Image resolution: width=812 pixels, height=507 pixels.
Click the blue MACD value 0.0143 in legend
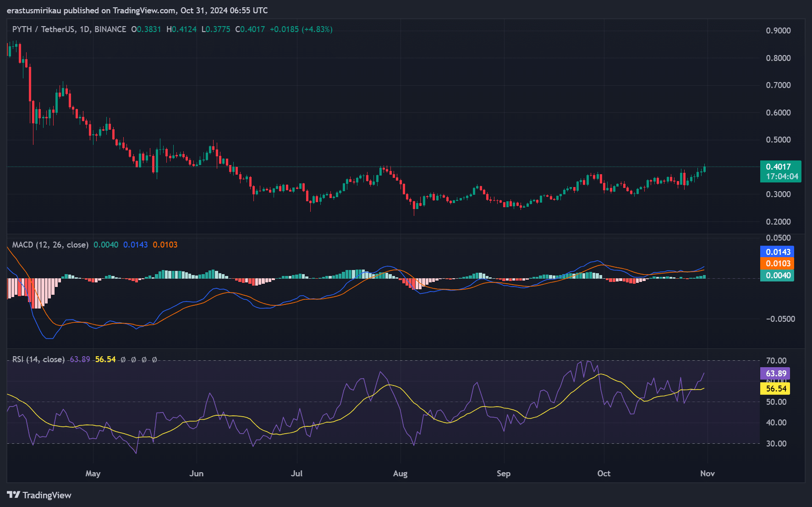click(x=136, y=245)
